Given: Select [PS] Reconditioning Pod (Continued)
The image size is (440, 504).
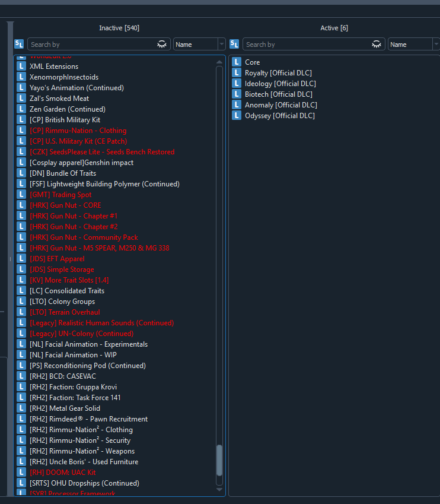Looking at the screenshot, I should pos(88,366).
